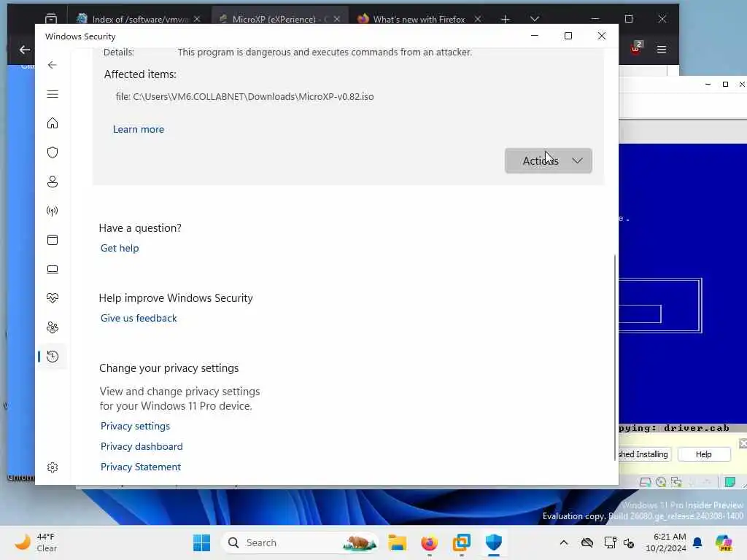Image resolution: width=747 pixels, height=560 pixels.
Task: Open the notifications bell icon
Action: pyautogui.click(x=697, y=542)
